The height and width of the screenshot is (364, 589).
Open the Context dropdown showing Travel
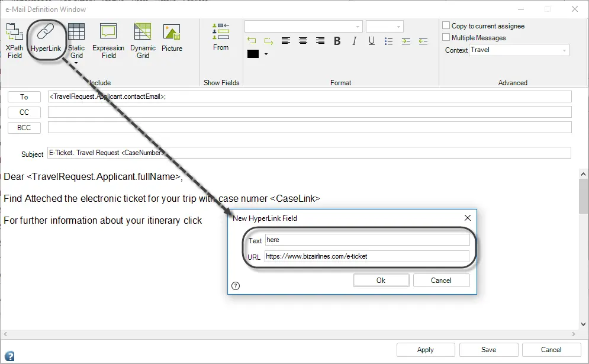(x=519, y=50)
